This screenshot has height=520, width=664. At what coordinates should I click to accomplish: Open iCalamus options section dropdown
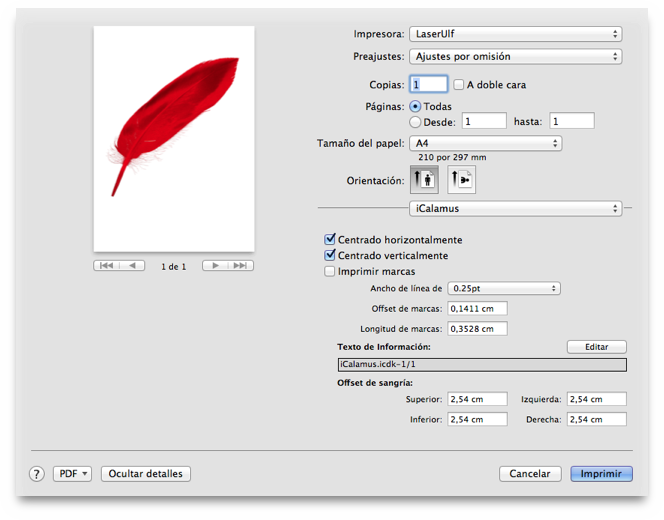[515, 208]
